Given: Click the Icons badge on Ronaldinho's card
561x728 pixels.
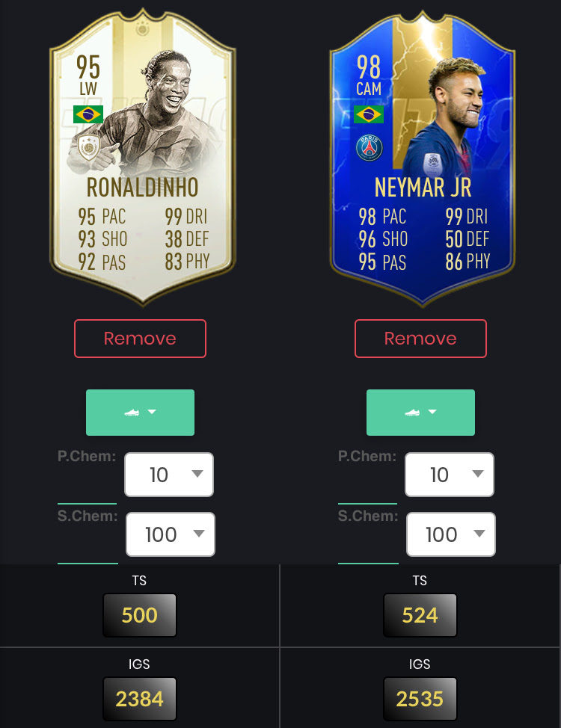Looking at the screenshot, I should [89, 148].
